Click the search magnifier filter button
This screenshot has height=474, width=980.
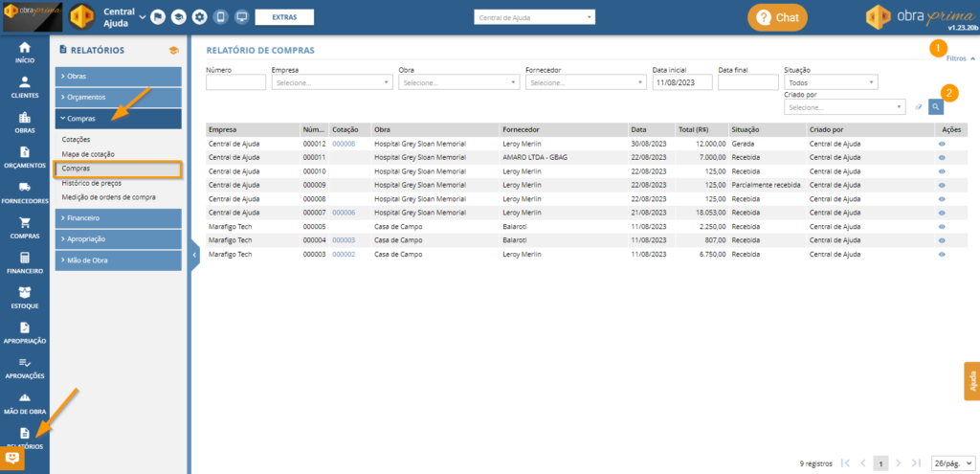point(936,107)
